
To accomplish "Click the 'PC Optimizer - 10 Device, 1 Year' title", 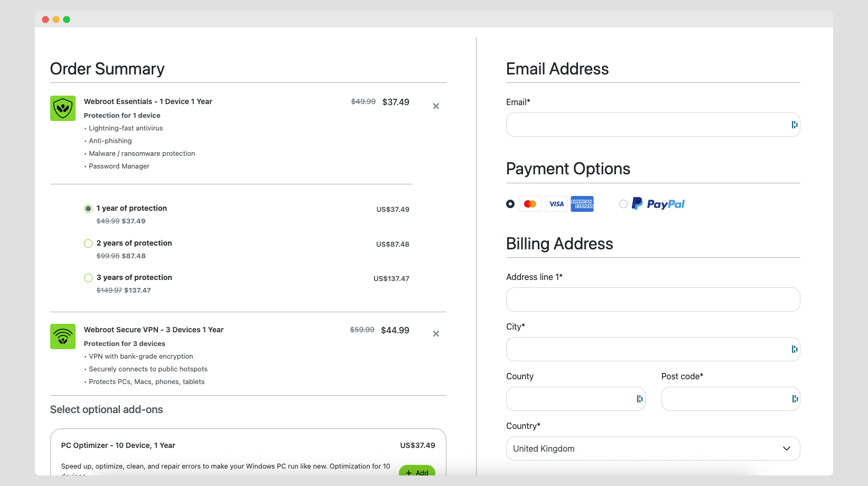I will pyautogui.click(x=118, y=445).
